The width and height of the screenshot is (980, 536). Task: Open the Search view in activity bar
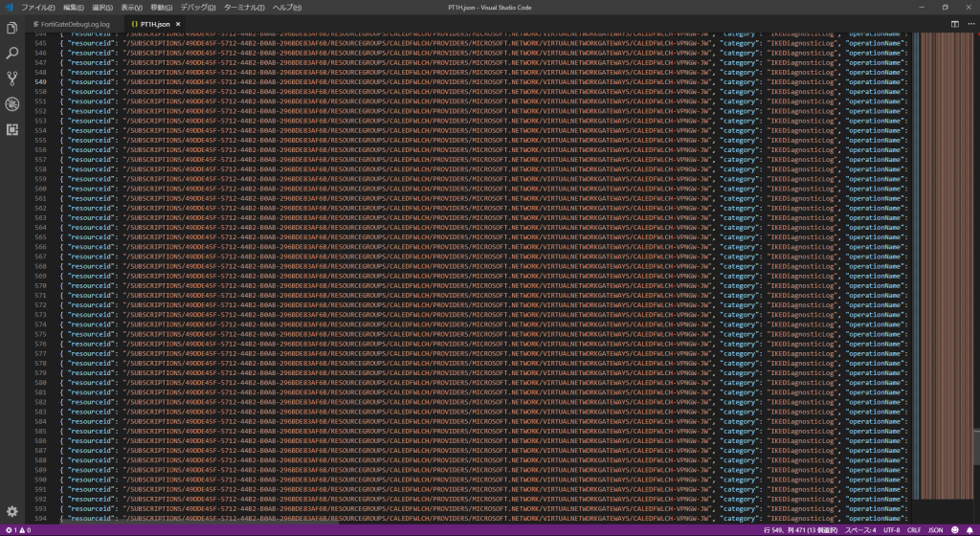pyautogui.click(x=11, y=54)
